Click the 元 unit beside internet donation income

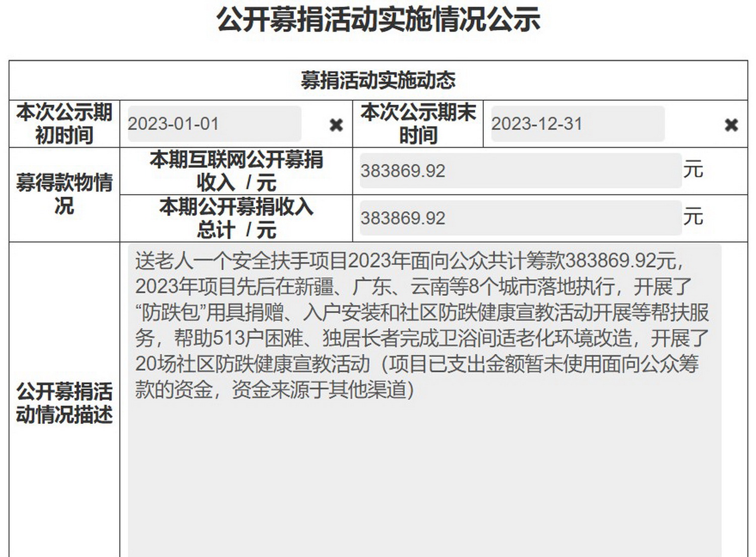(693, 169)
